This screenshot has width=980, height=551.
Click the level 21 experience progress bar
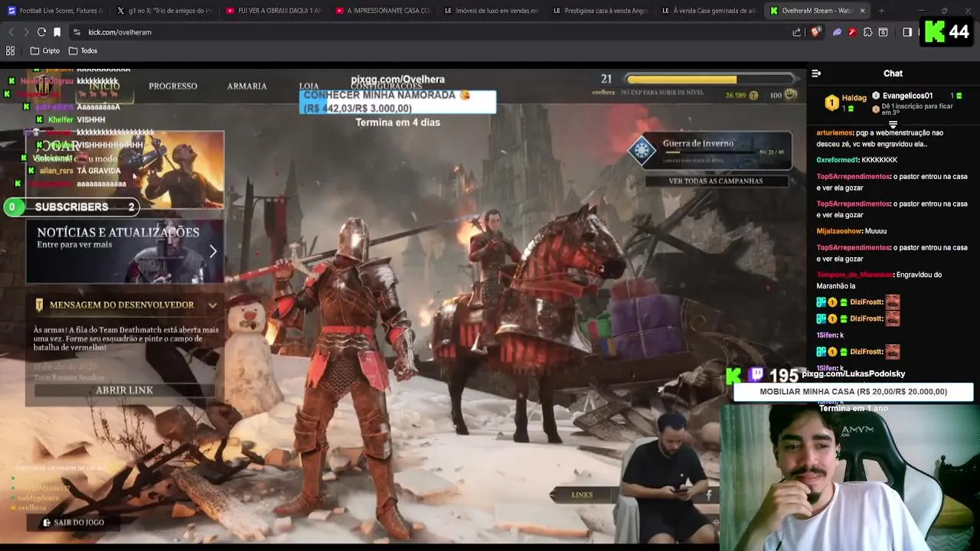[710, 80]
